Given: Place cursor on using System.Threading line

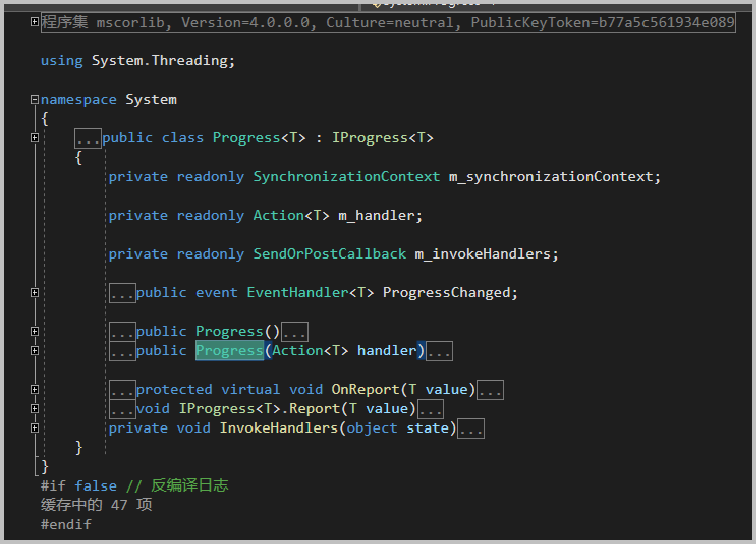Looking at the screenshot, I should [138, 61].
